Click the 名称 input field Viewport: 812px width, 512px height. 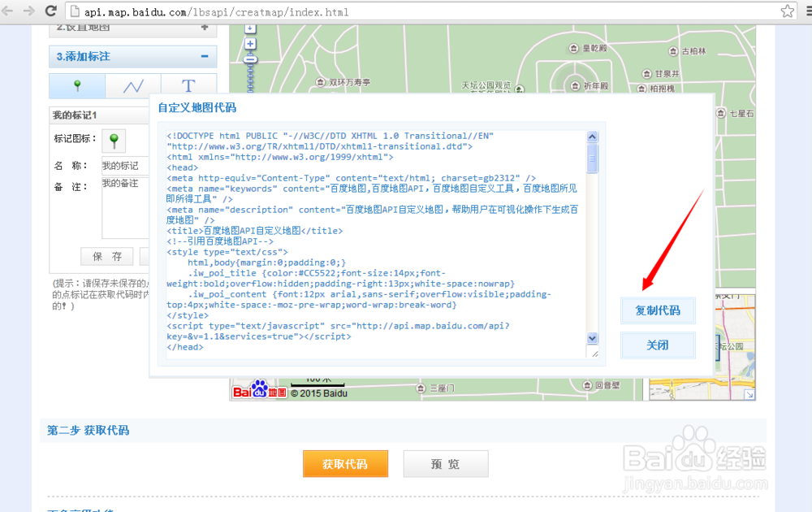click(x=125, y=166)
